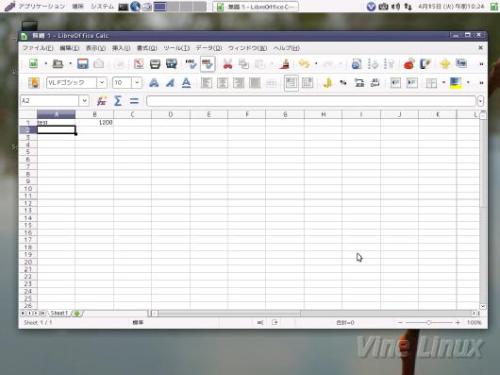Open the ツール(T) menu
The width and height of the screenshot is (500, 375).
[x=176, y=48]
